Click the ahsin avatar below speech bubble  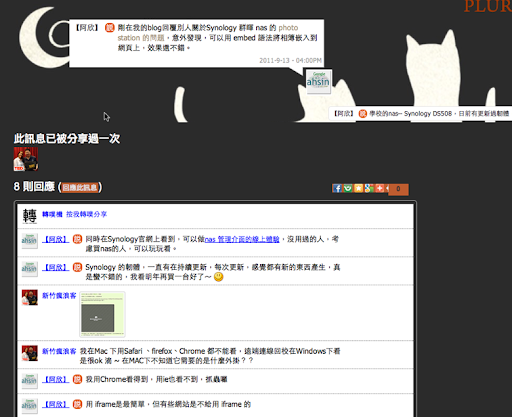(319, 82)
